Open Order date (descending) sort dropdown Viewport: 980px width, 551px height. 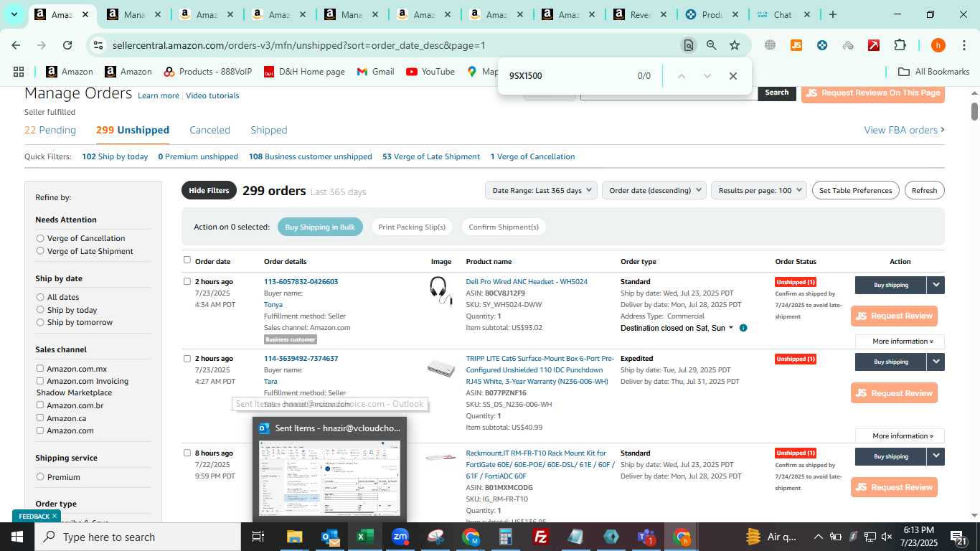pos(654,190)
